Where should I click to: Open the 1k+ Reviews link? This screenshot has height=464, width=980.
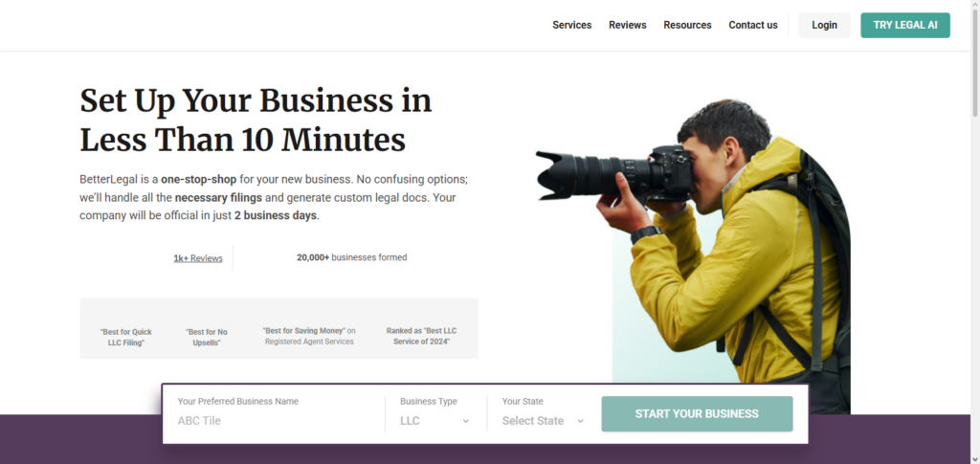point(198,258)
